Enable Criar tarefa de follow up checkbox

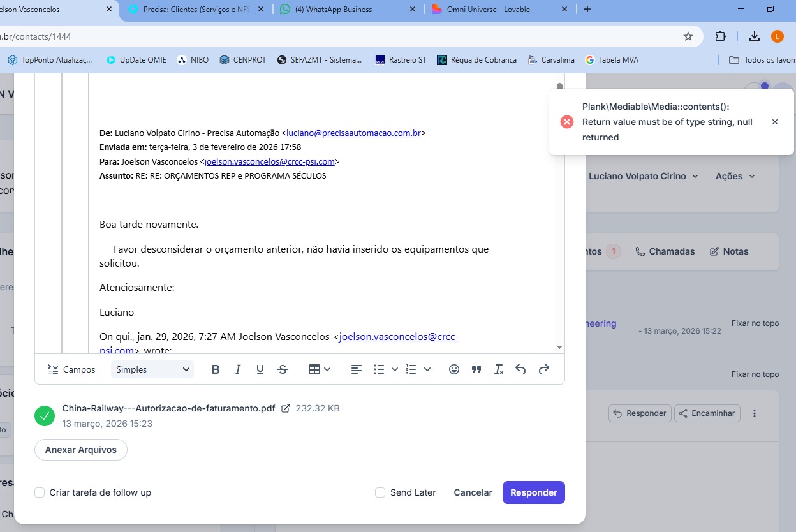40,492
